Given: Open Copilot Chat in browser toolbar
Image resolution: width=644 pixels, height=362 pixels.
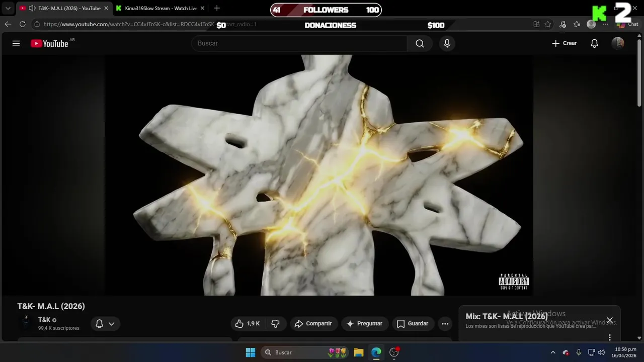Looking at the screenshot, I should (x=627, y=24).
